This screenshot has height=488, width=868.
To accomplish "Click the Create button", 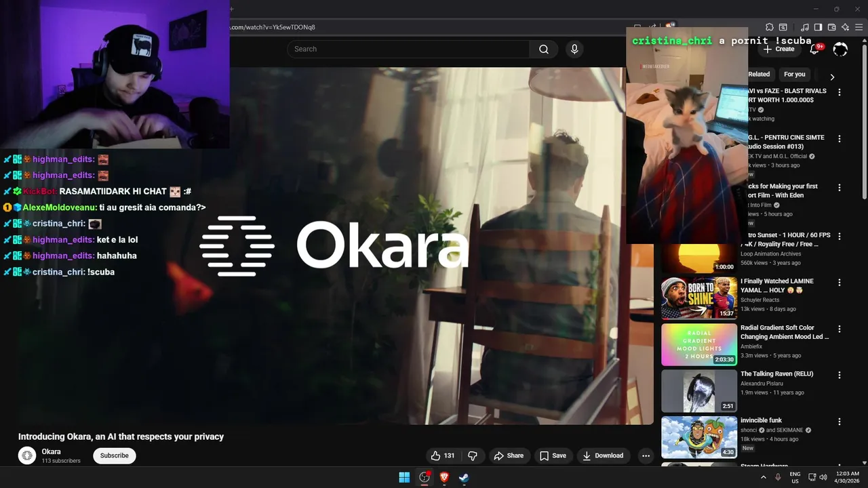I will click(x=778, y=49).
